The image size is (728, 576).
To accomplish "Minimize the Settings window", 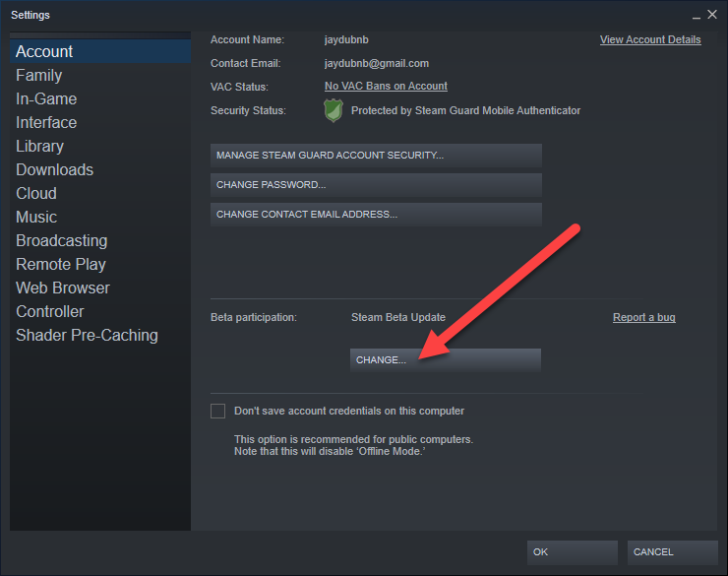I will [696, 16].
